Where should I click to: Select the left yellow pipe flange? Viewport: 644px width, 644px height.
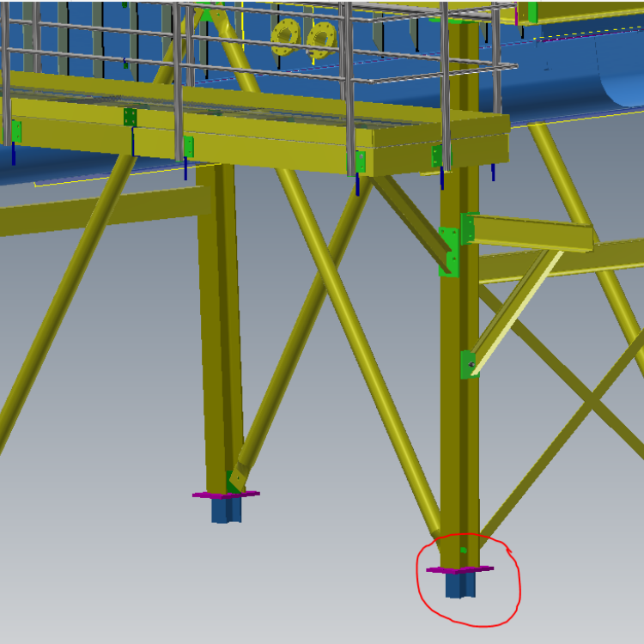point(285,36)
